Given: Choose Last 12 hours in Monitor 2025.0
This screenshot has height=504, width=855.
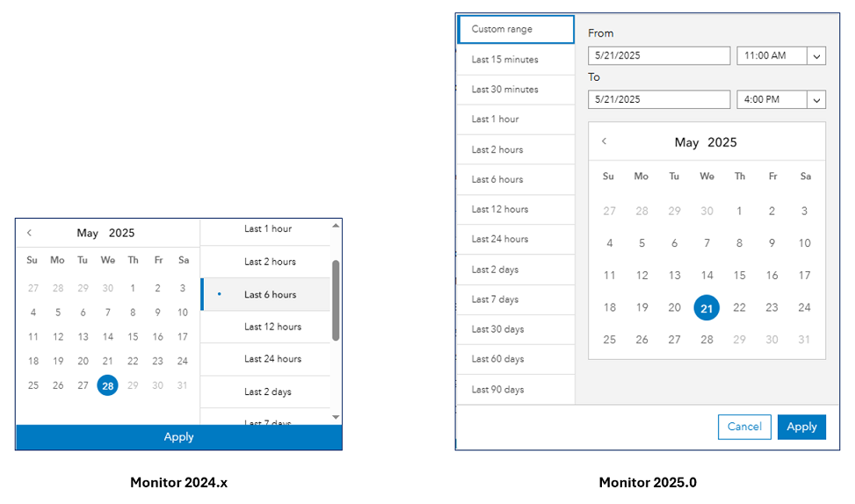Looking at the screenshot, I should (516, 209).
